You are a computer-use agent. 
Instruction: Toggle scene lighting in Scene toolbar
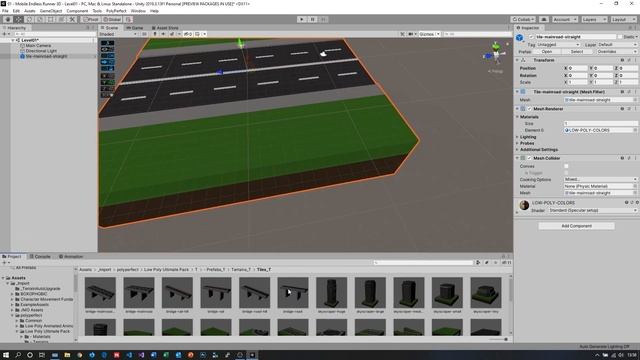[155, 34]
